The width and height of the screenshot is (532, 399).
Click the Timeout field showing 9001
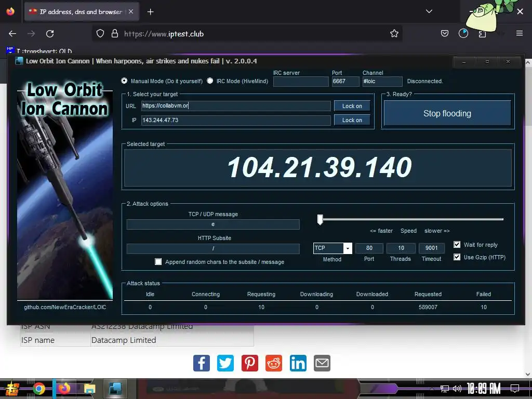point(432,248)
